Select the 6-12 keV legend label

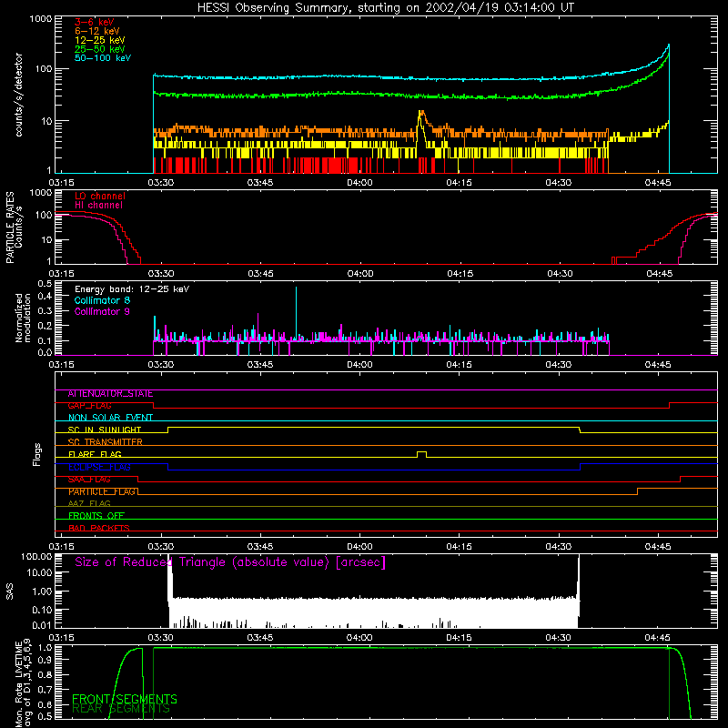pyautogui.click(x=97, y=31)
